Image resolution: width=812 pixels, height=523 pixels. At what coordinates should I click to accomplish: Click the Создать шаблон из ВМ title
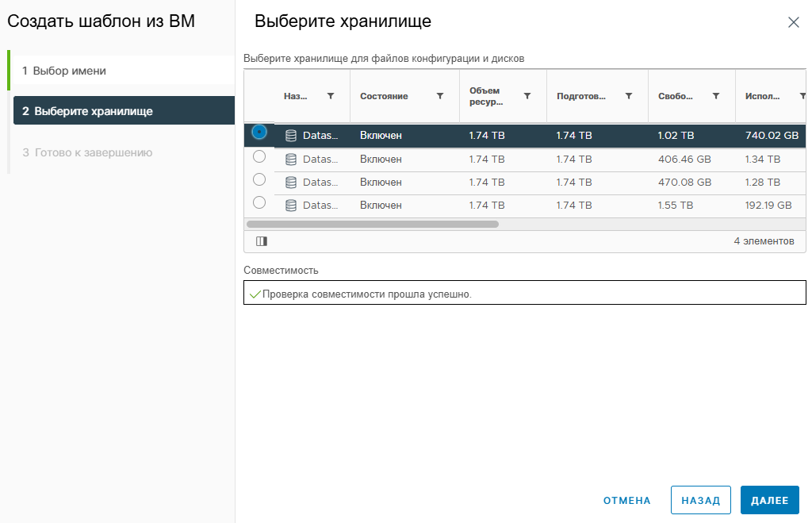(x=101, y=21)
